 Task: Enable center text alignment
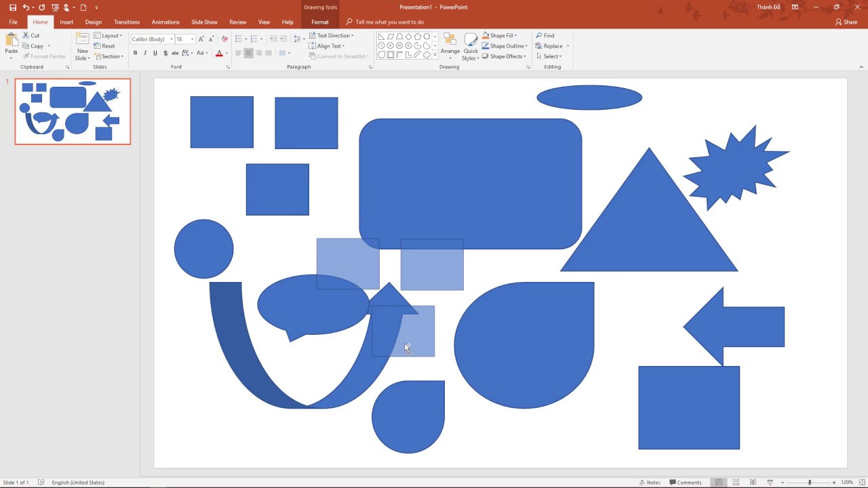(x=249, y=53)
